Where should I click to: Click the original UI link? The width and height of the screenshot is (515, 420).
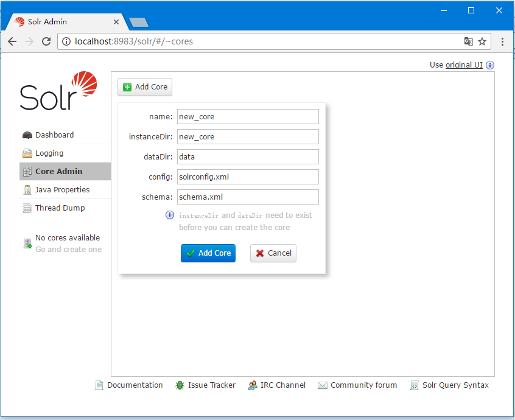464,65
